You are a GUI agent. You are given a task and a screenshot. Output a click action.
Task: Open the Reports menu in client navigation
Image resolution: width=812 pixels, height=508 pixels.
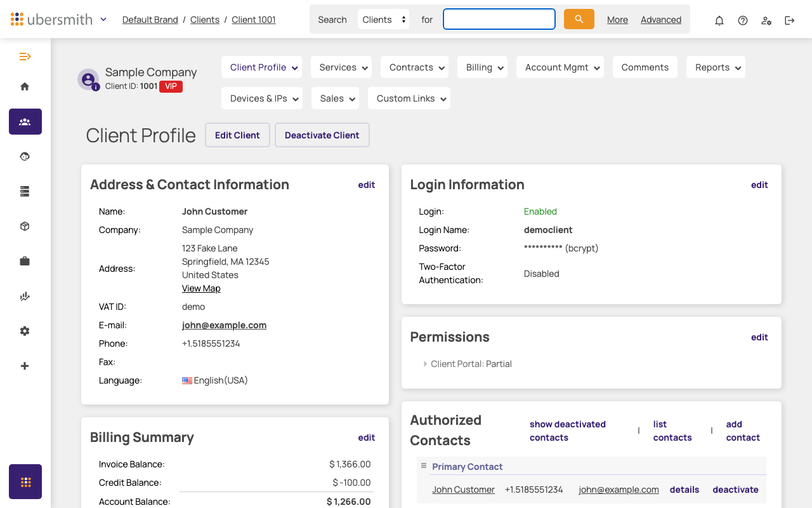point(716,67)
